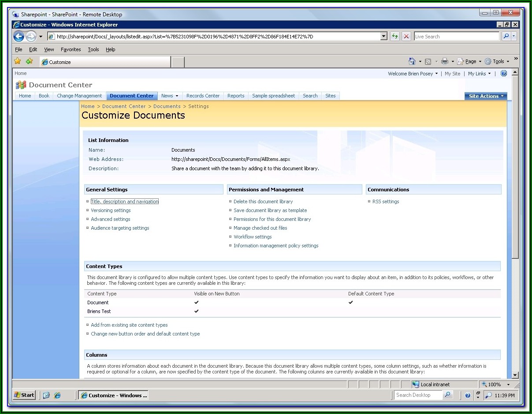Click the Print icon in toolbar
The height and width of the screenshot is (414, 532).
click(x=444, y=61)
